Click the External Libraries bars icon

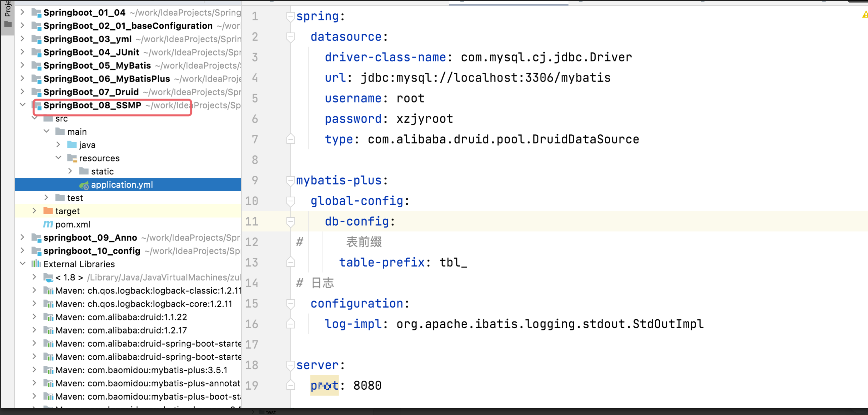(x=36, y=264)
